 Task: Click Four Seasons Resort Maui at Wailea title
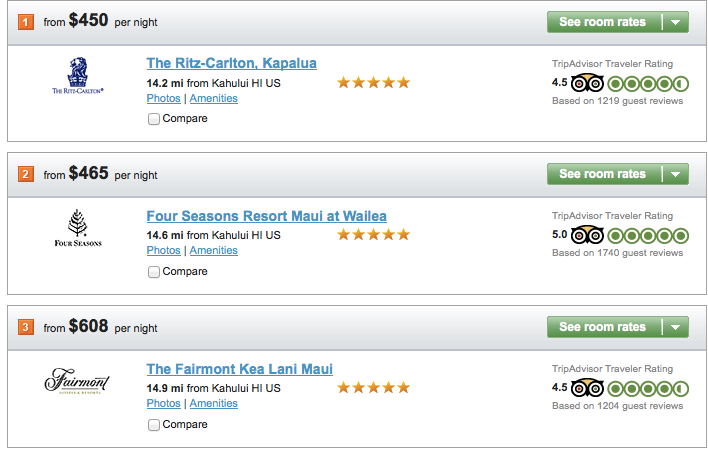[266, 216]
